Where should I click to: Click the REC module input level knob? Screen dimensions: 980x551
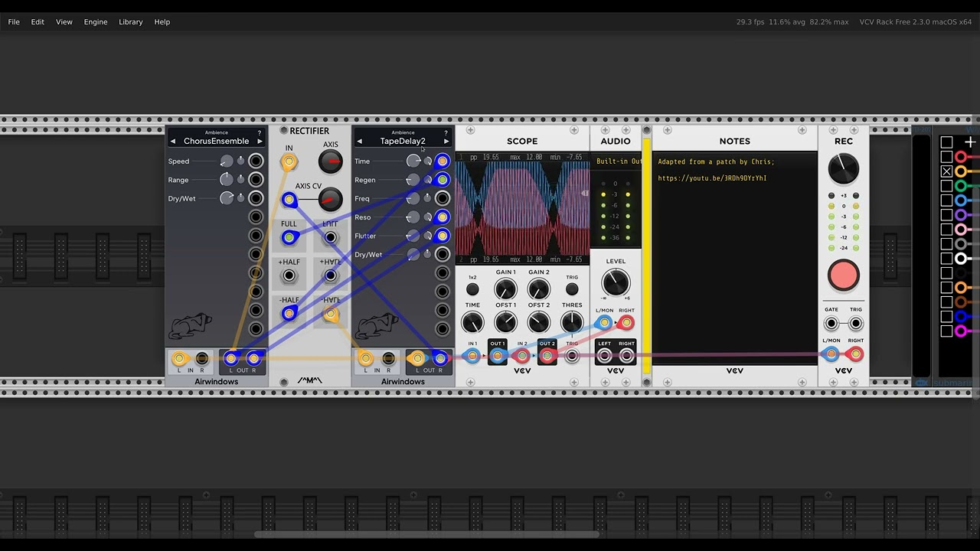coord(843,168)
